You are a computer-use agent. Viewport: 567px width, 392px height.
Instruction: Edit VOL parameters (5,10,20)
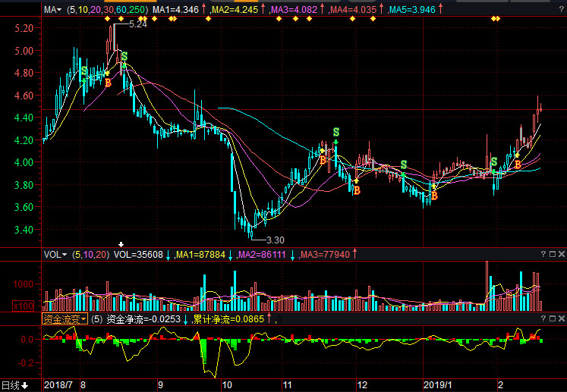[x=90, y=255]
